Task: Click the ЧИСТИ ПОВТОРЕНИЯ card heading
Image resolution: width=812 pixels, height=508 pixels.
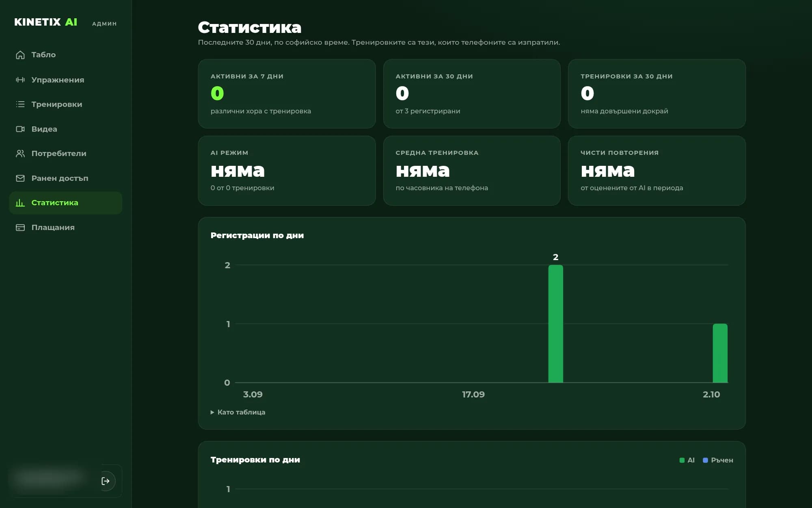Action: (x=620, y=153)
